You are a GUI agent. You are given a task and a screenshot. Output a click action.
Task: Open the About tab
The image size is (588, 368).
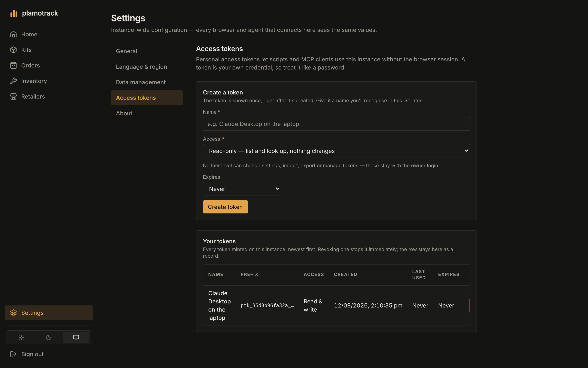(147, 113)
